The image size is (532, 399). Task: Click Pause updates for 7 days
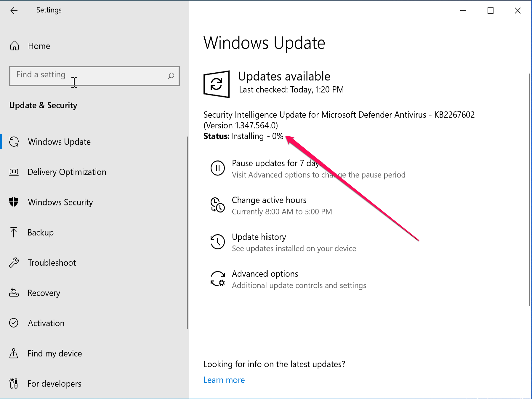[278, 163]
